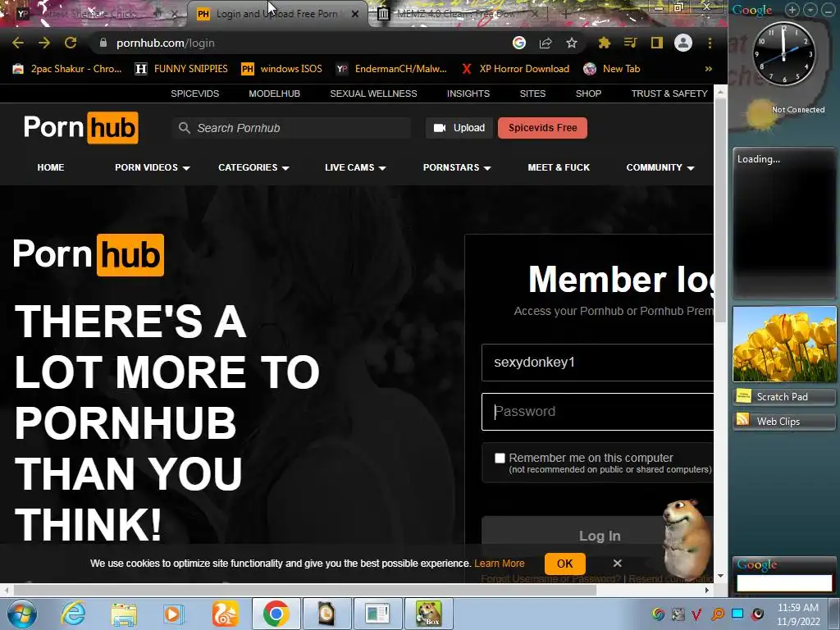Click the Password input field

click(597, 412)
